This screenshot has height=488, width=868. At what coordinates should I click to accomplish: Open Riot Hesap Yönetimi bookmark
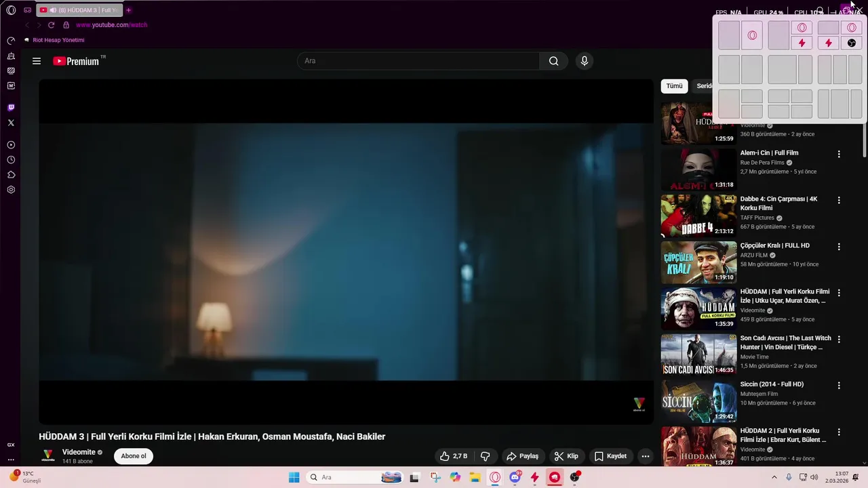pyautogui.click(x=54, y=40)
